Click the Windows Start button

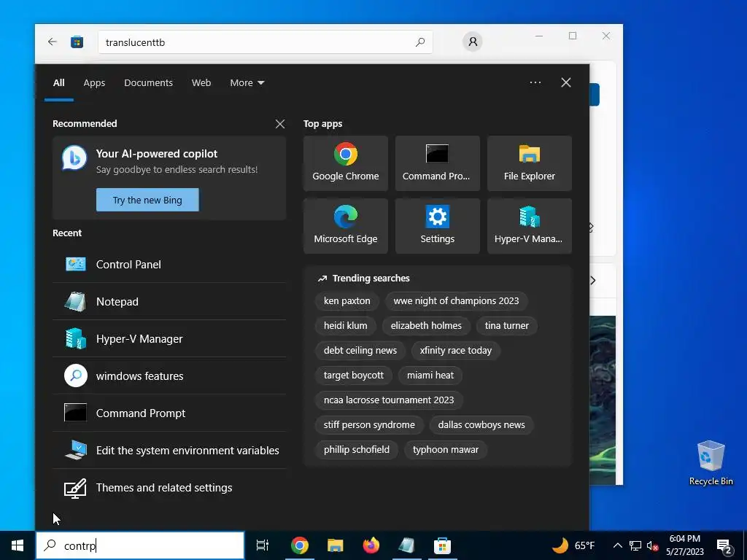tap(18, 545)
